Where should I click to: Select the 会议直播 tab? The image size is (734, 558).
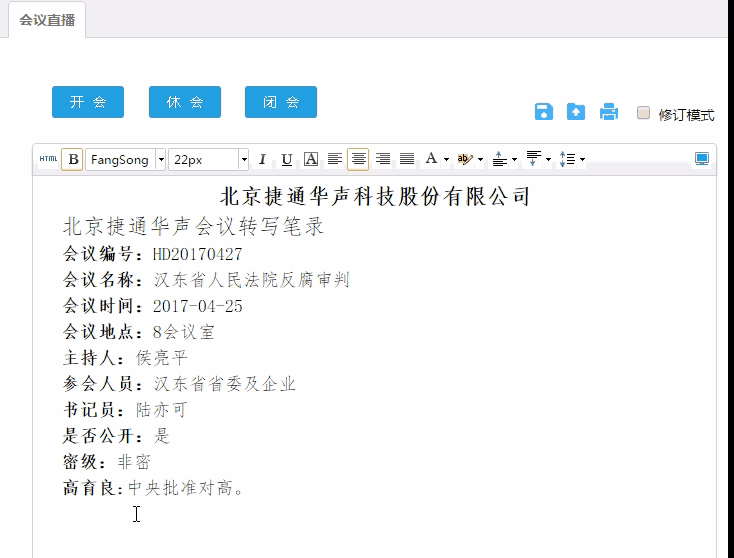click(47, 20)
